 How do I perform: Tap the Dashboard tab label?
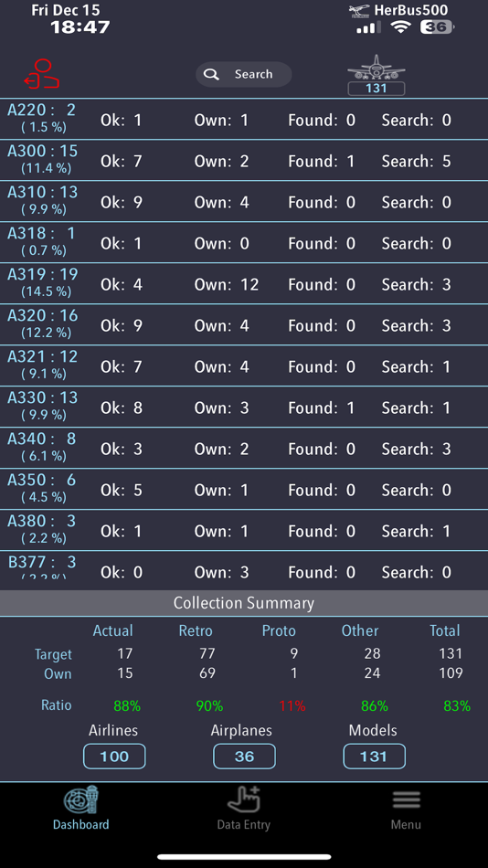80,824
